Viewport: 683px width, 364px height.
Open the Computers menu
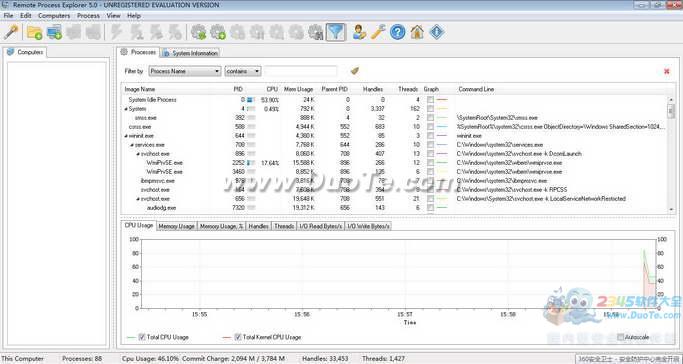tap(54, 16)
